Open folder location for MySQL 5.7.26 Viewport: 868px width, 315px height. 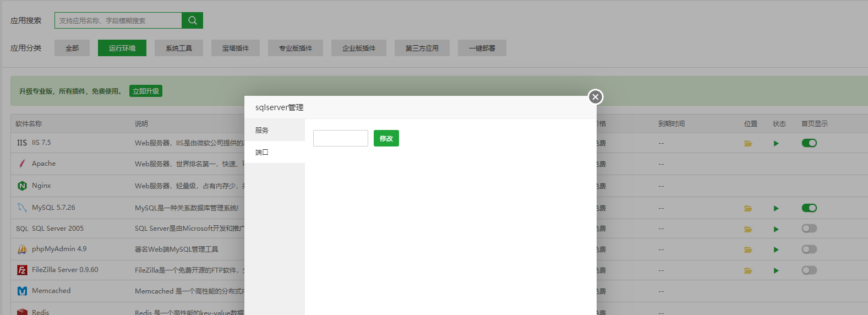point(748,208)
